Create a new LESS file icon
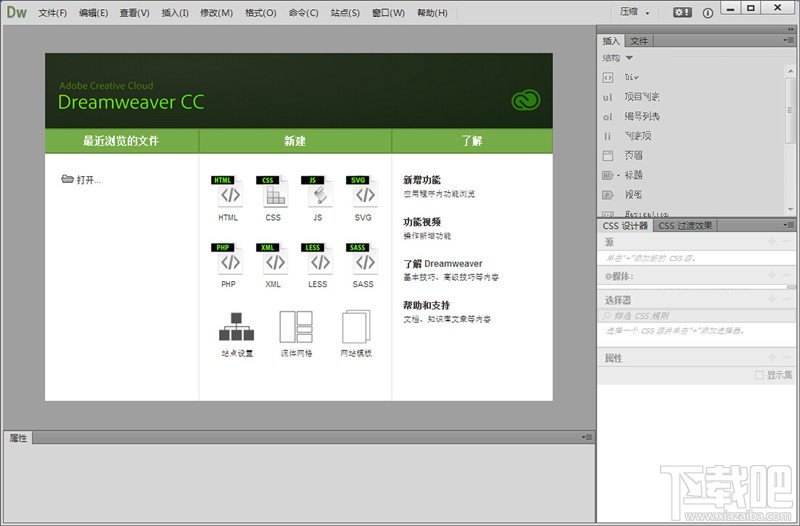 (318, 259)
